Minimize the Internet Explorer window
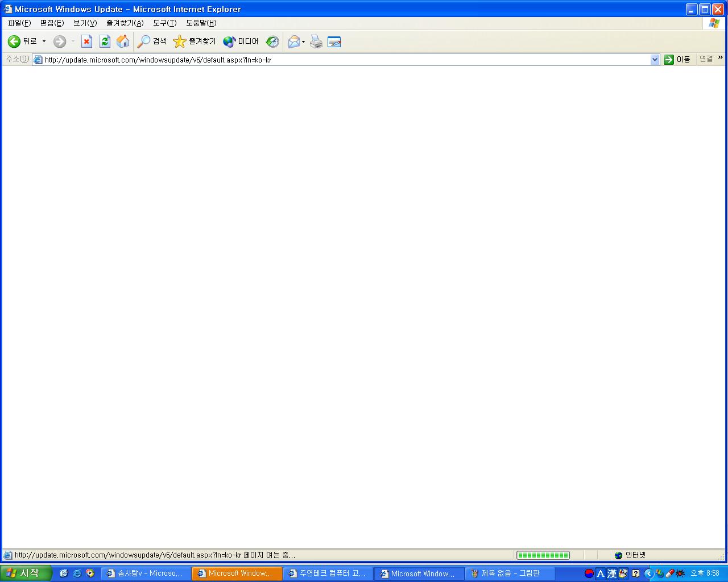Image resolution: width=728 pixels, height=582 pixels. pyautogui.click(x=692, y=9)
